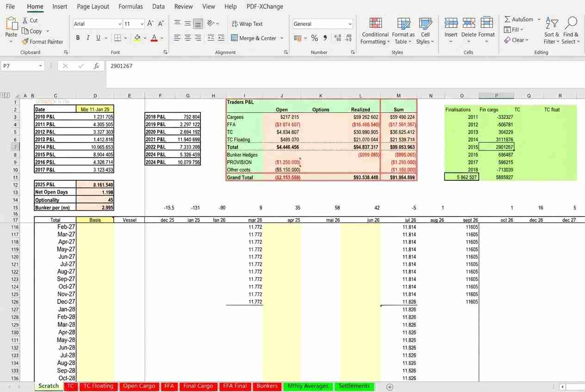Open the Clear eraser options
This screenshot has width=585, height=392.
click(517, 40)
